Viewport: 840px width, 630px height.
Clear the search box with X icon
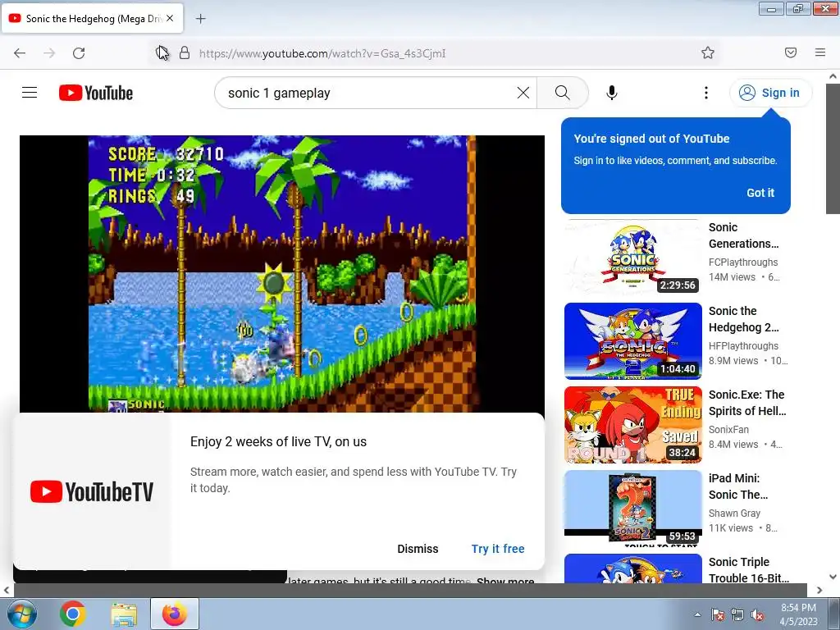click(523, 93)
